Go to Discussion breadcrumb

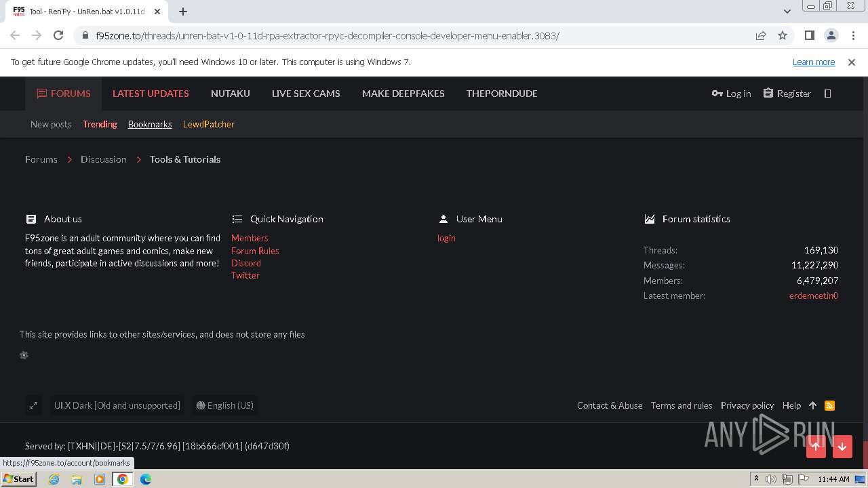[x=104, y=159]
